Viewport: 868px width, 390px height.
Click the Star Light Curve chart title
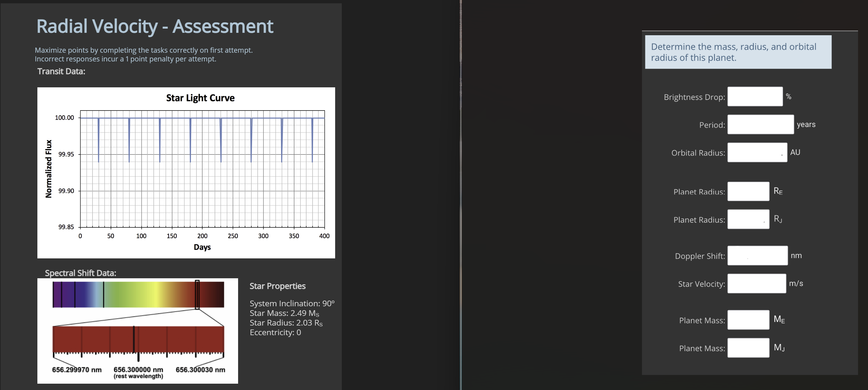200,98
